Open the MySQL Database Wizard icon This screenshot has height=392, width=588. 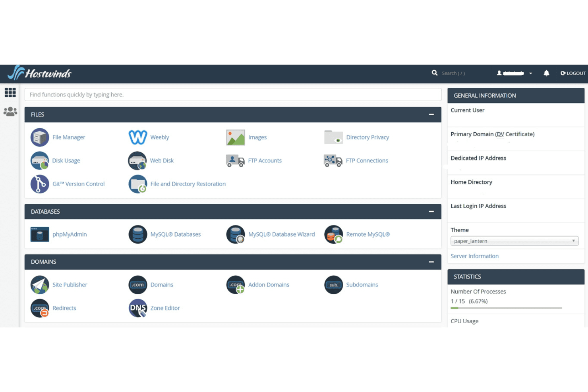pos(236,234)
